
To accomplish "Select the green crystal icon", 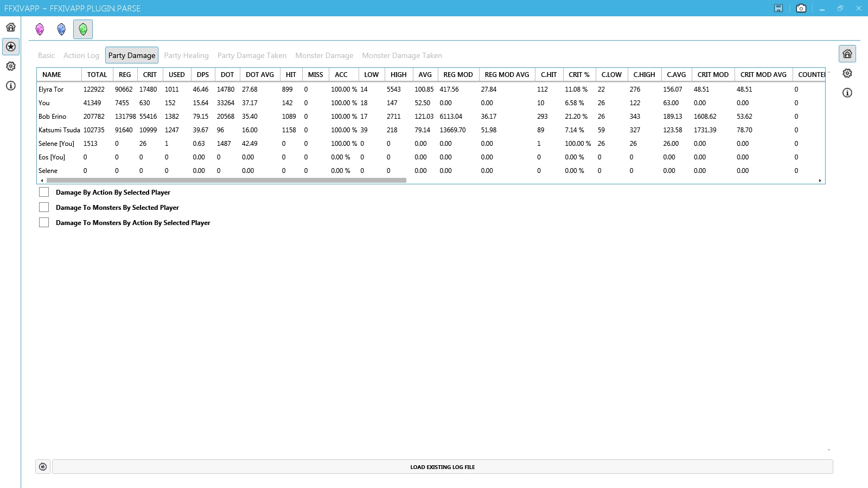I will (x=83, y=29).
